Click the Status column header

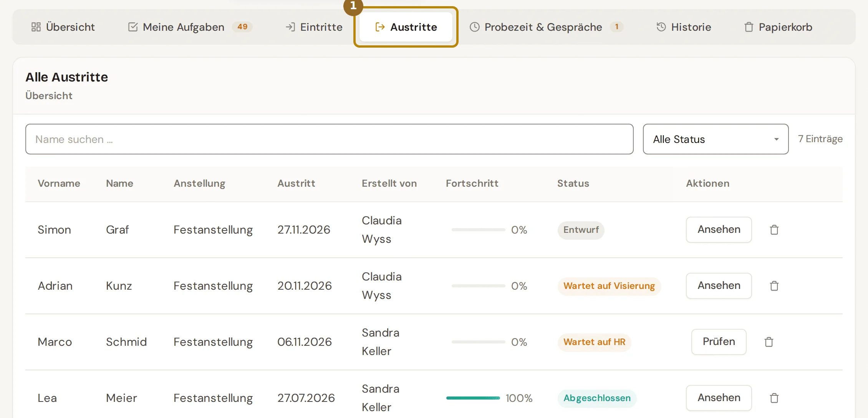click(573, 183)
